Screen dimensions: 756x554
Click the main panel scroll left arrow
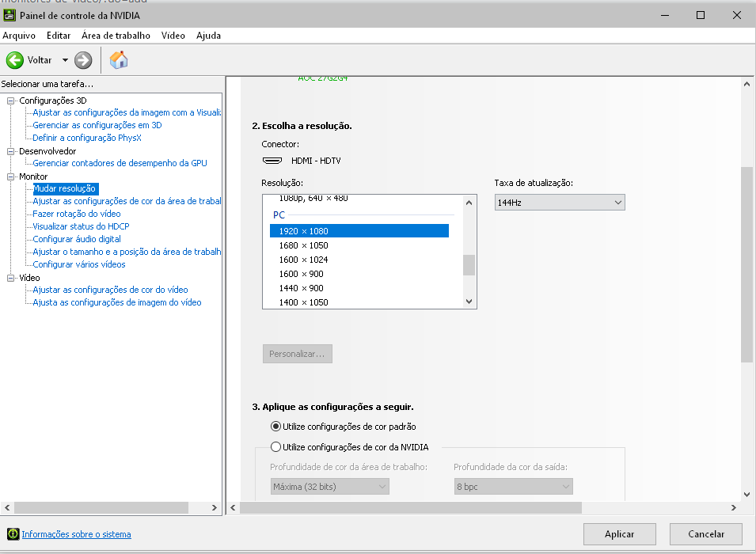[234, 508]
